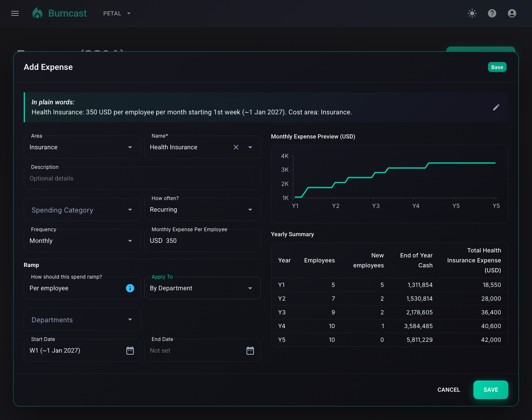Image resolution: width=532 pixels, height=420 pixels.
Task: Click the Burncast flame logo
Action: point(37,13)
